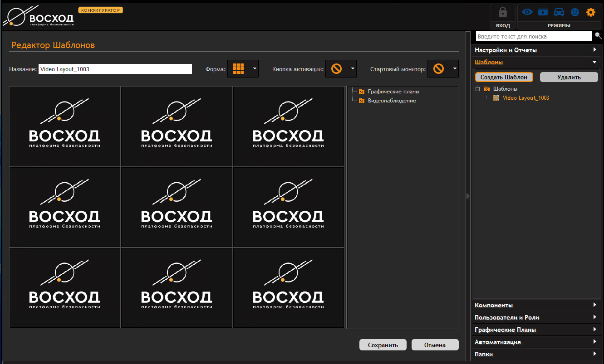
Task: Click the orange gear configurator icon
Action: point(590,12)
